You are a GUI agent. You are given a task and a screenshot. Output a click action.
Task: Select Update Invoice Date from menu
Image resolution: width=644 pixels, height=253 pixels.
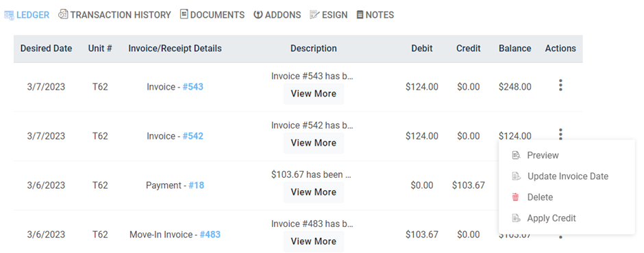click(567, 176)
